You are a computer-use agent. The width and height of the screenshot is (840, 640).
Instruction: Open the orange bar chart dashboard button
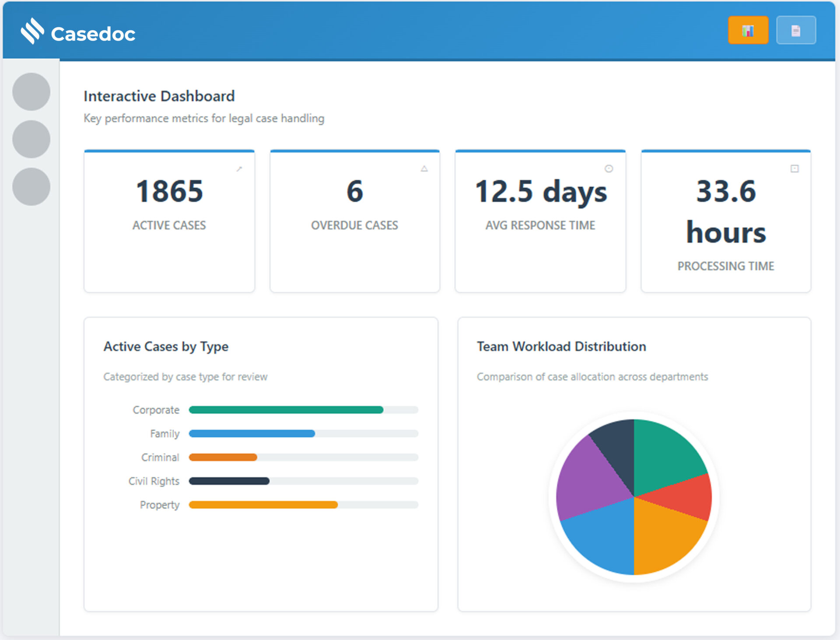pos(748,31)
